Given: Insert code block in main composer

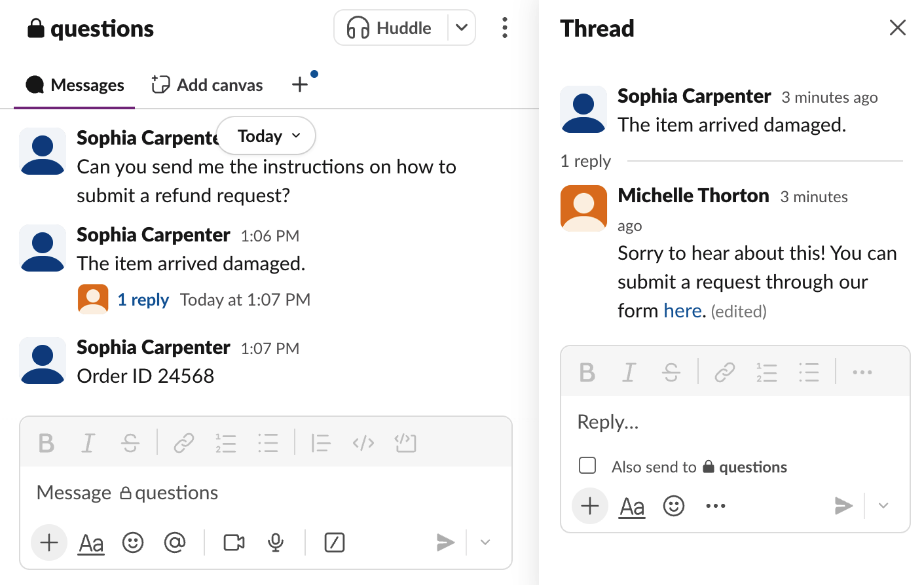Looking at the screenshot, I should (x=405, y=444).
